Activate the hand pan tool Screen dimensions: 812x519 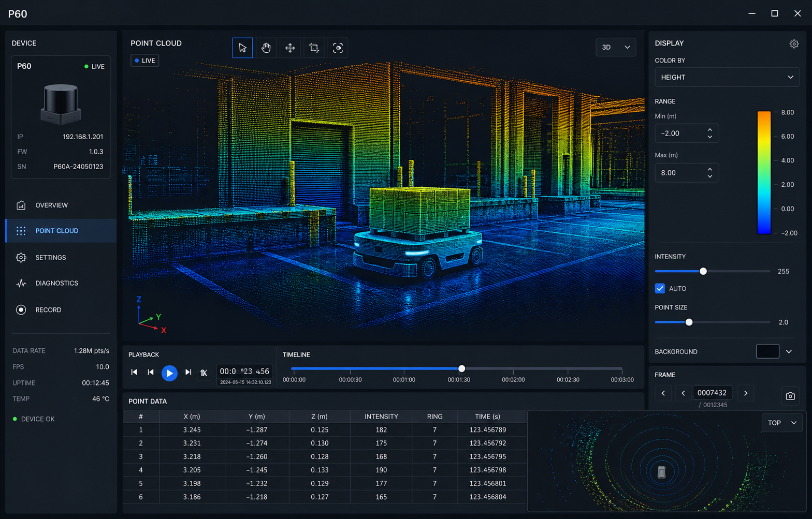[x=266, y=48]
